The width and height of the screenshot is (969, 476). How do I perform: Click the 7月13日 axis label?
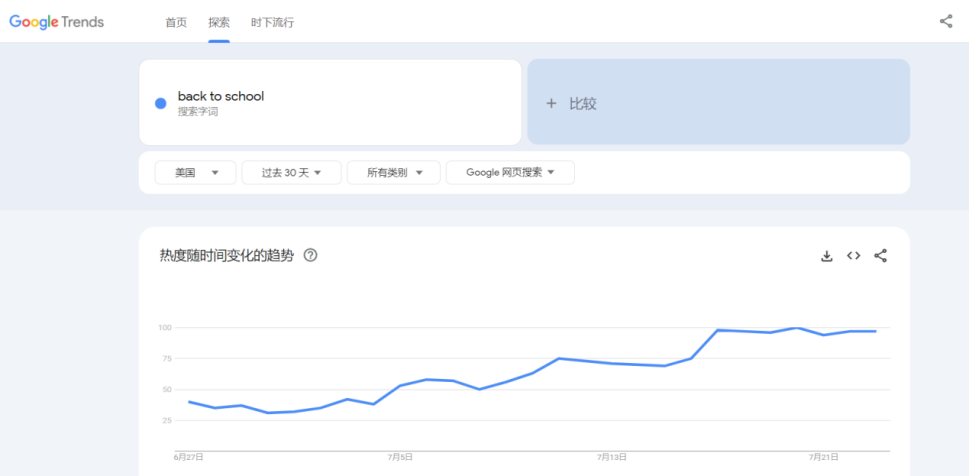click(612, 457)
